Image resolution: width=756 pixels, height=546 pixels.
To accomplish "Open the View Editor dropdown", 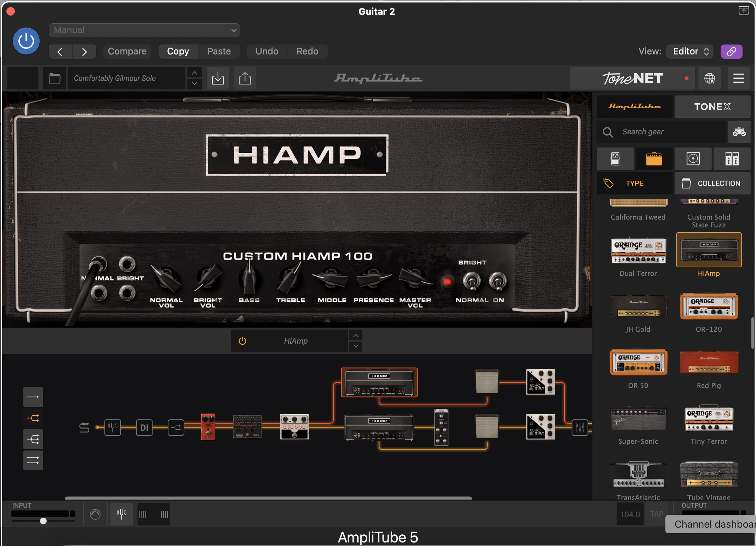I will [691, 52].
